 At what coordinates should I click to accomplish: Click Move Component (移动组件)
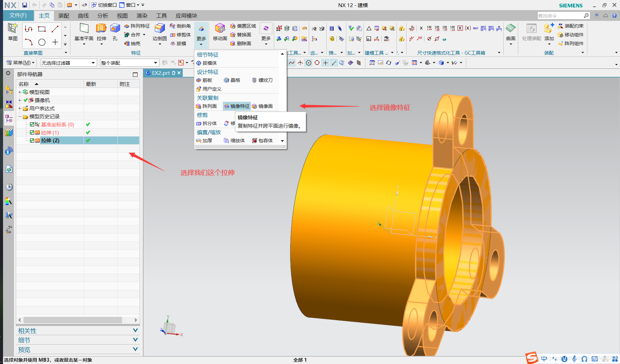click(x=571, y=35)
